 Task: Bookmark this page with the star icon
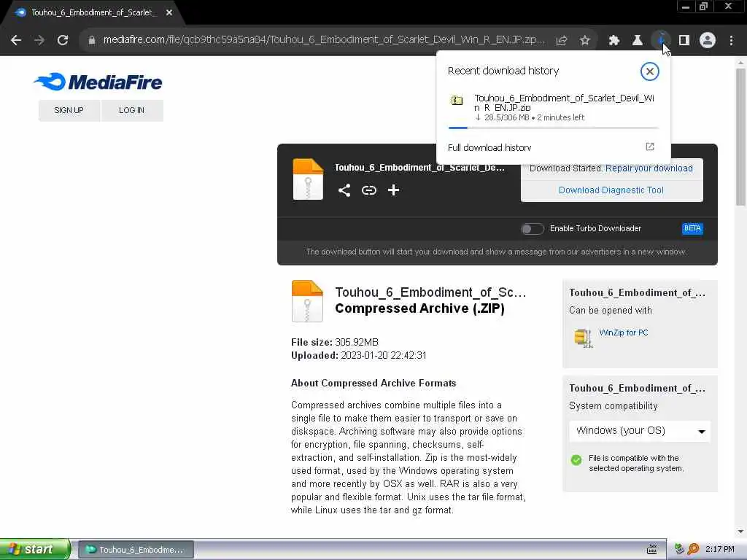click(585, 41)
